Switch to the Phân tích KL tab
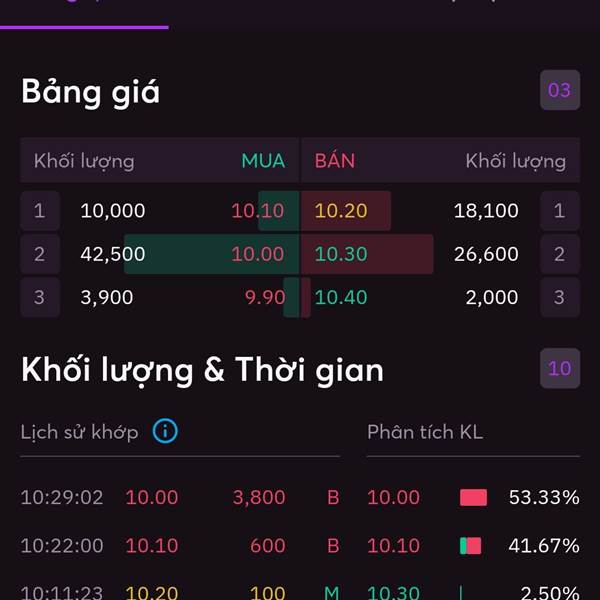Image resolution: width=600 pixels, height=600 pixels. tap(425, 432)
